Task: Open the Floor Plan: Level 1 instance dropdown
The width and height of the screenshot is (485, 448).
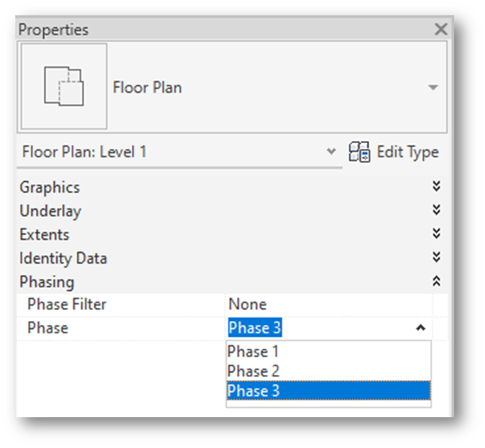Action: coord(331,152)
